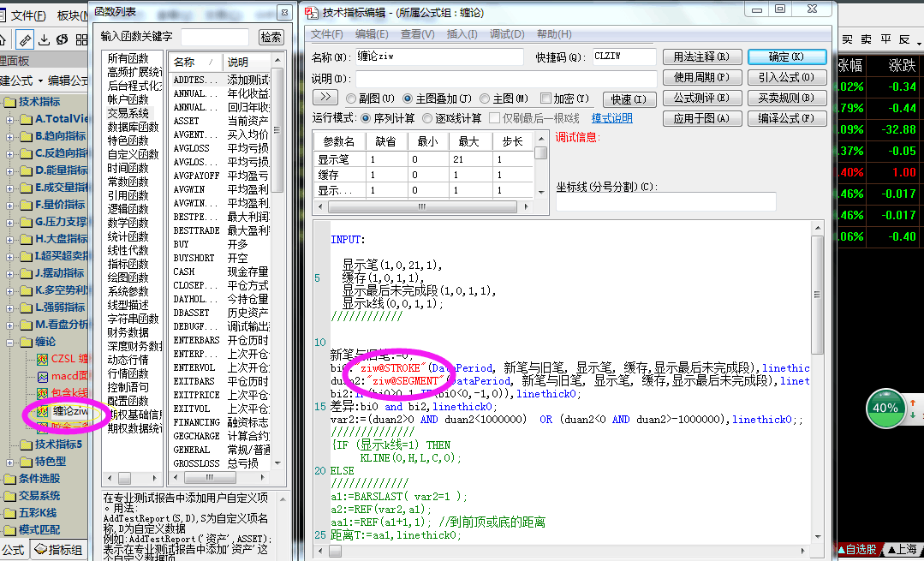The image size is (924, 561).
Task: Click the 编译公式 button
Action: coord(786,118)
